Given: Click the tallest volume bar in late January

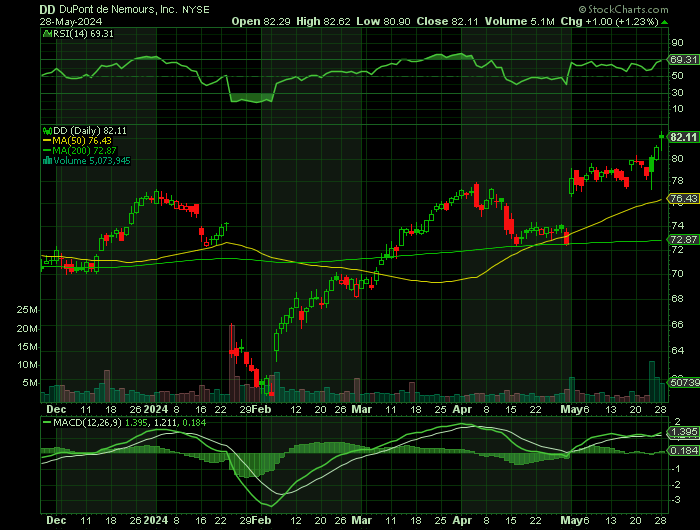Looking at the screenshot, I should click(x=231, y=363).
